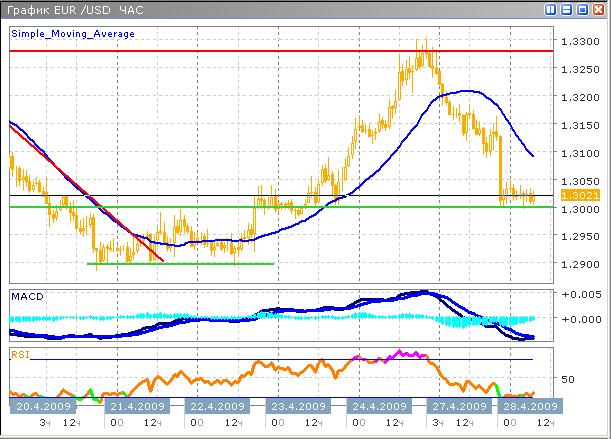Viewport: 611px width, 439px height.
Task: Click the short green support line near 1.2900
Action: click(x=180, y=263)
